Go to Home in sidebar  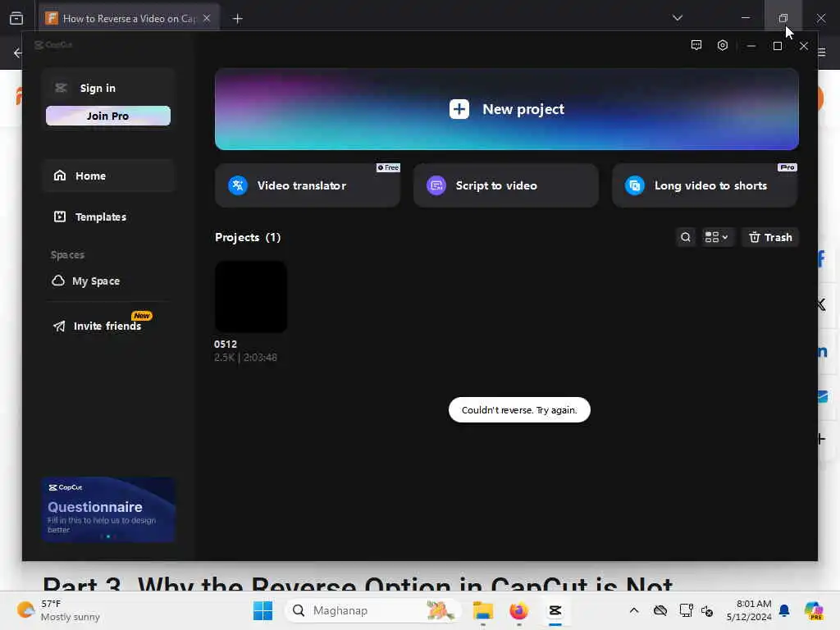point(108,176)
